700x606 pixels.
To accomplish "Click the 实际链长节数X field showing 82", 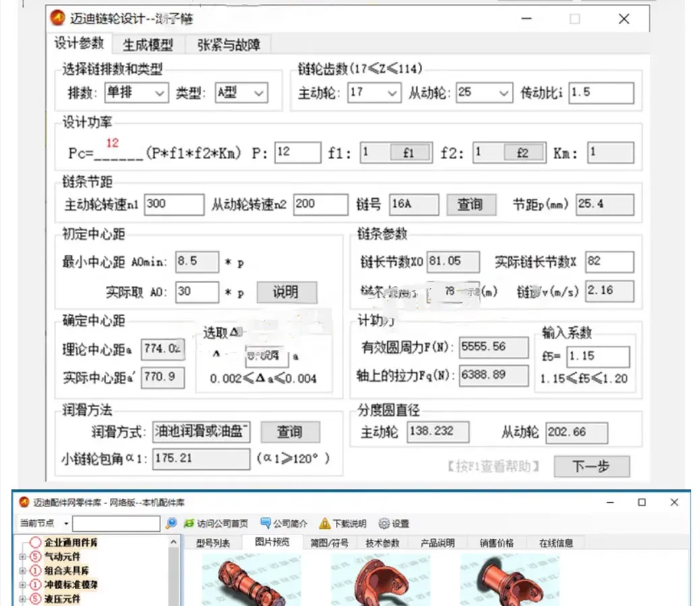I will click(610, 262).
